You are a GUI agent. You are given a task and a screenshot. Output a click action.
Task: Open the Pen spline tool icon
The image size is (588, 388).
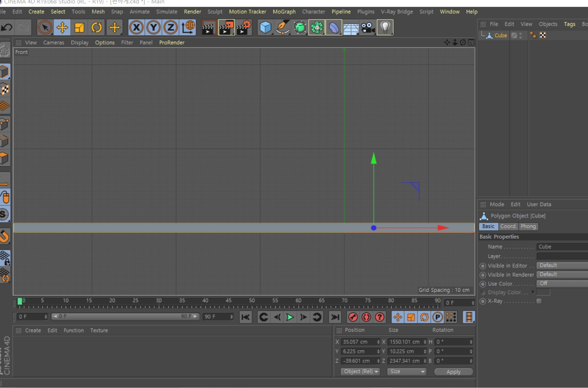282,27
